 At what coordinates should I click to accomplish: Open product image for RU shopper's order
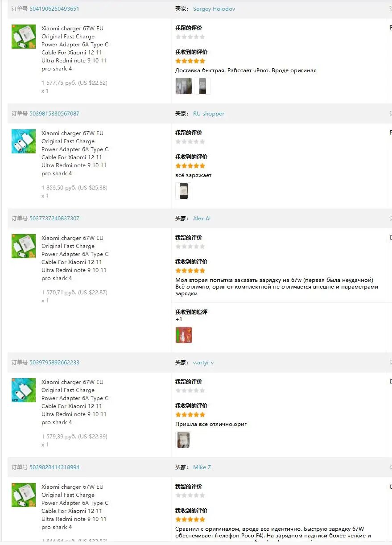24,141
